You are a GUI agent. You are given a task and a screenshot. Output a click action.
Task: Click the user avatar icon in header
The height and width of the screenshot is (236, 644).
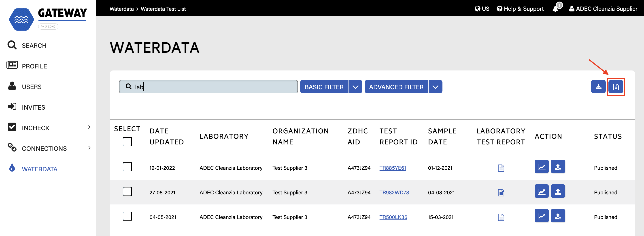point(572,9)
